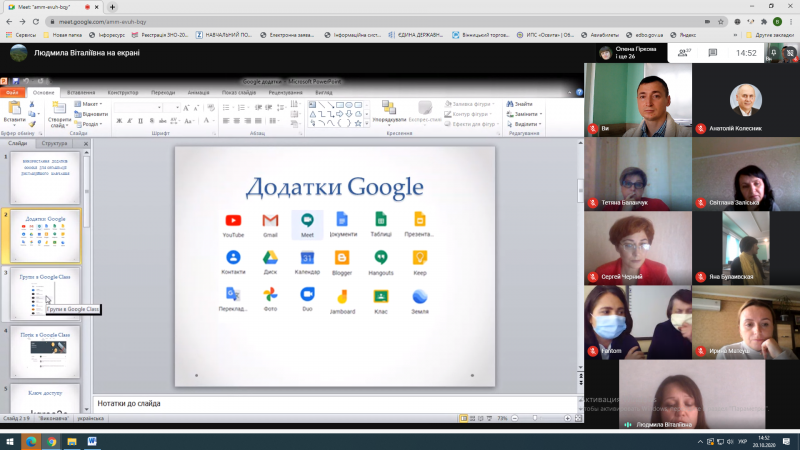
Task: Click the Classroom (Клас) icon
Action: (381, 296)
